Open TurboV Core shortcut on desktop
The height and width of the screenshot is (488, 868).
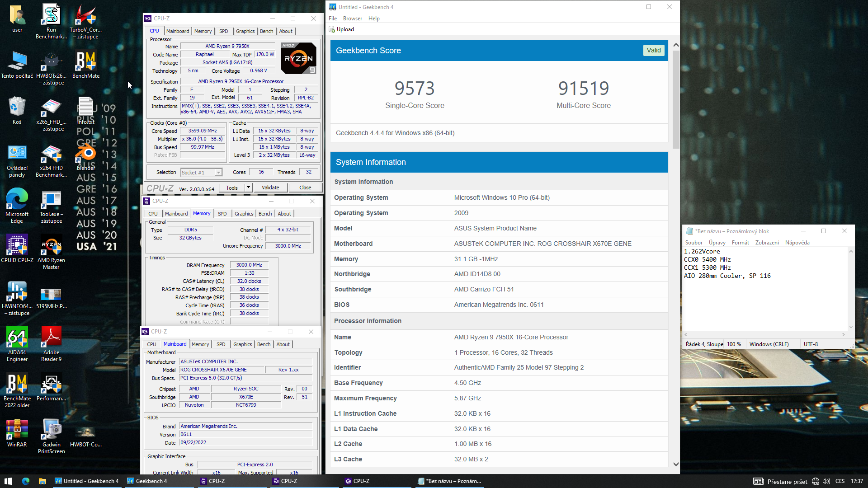coord(85,21)
